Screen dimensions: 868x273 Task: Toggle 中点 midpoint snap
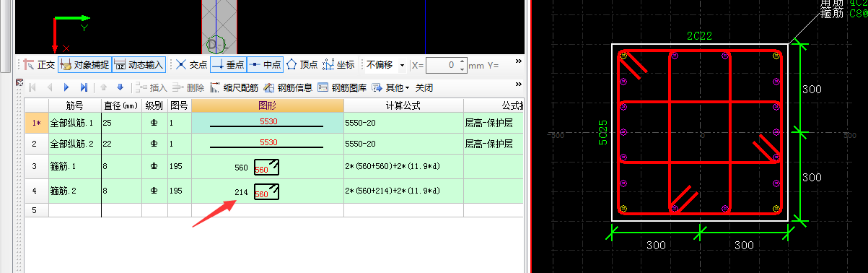265,65
